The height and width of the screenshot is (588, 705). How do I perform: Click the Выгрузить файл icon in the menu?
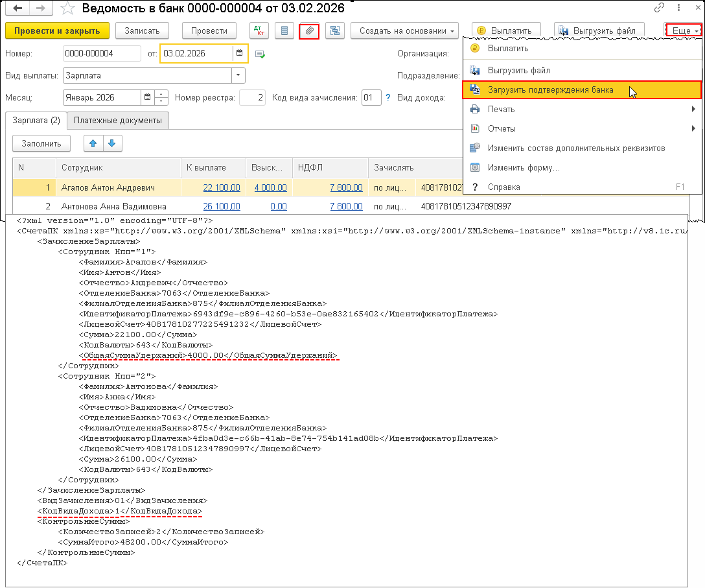coord(475,70)
